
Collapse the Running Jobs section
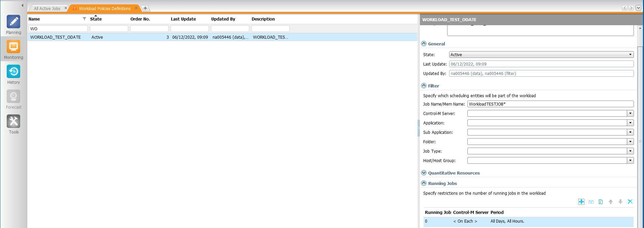click(x=424, y=183)
